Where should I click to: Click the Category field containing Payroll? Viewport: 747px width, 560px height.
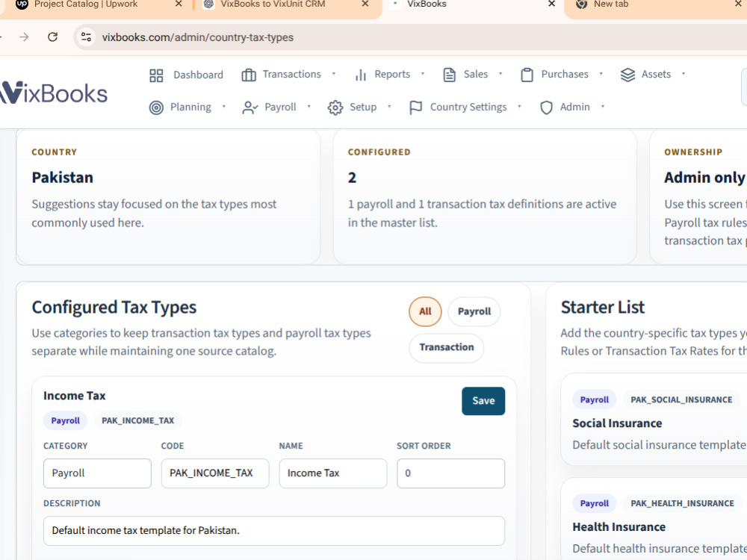(x=97, y=473)
